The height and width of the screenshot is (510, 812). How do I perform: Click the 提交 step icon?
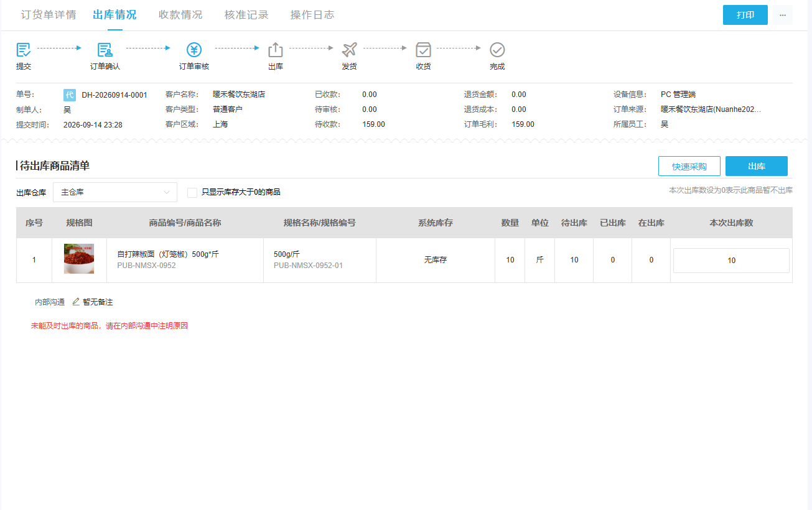24,50
